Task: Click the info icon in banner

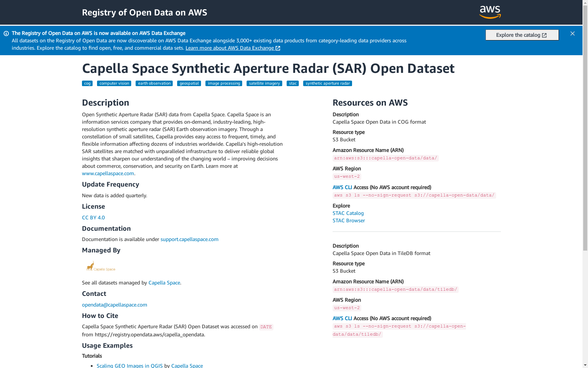Action: point(6,33)
